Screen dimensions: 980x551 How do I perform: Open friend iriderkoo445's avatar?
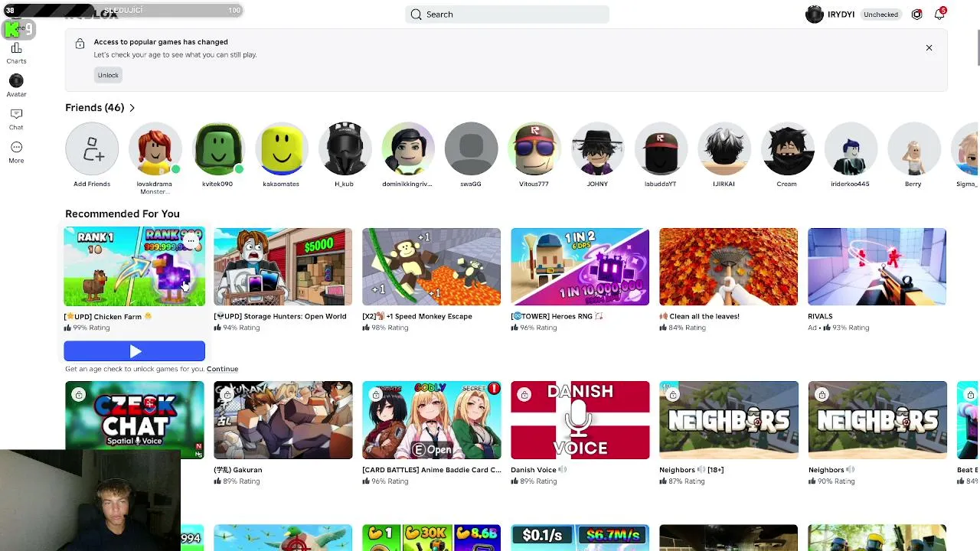point(850,149)
